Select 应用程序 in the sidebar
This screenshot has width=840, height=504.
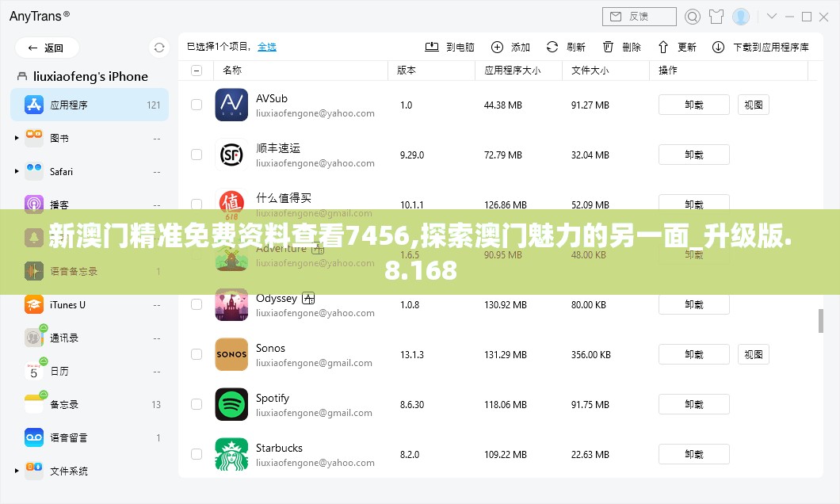(x=90, y=105)
